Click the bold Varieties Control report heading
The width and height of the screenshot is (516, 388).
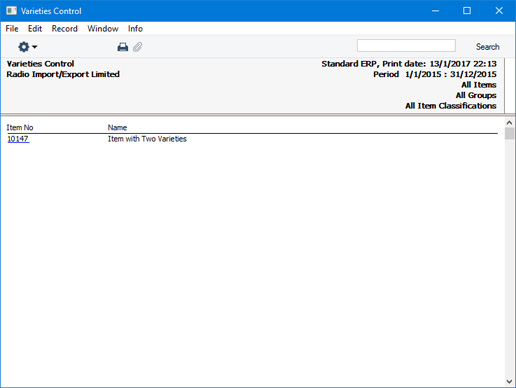coord(40,64)
